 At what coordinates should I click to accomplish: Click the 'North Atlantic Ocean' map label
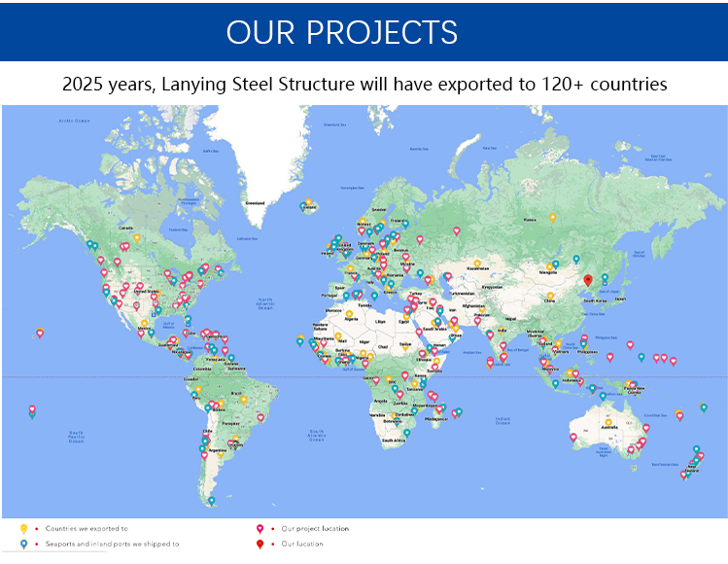[265, 303]
